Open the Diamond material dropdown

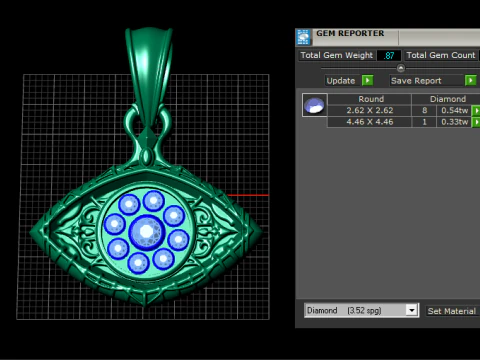(412, 311)
